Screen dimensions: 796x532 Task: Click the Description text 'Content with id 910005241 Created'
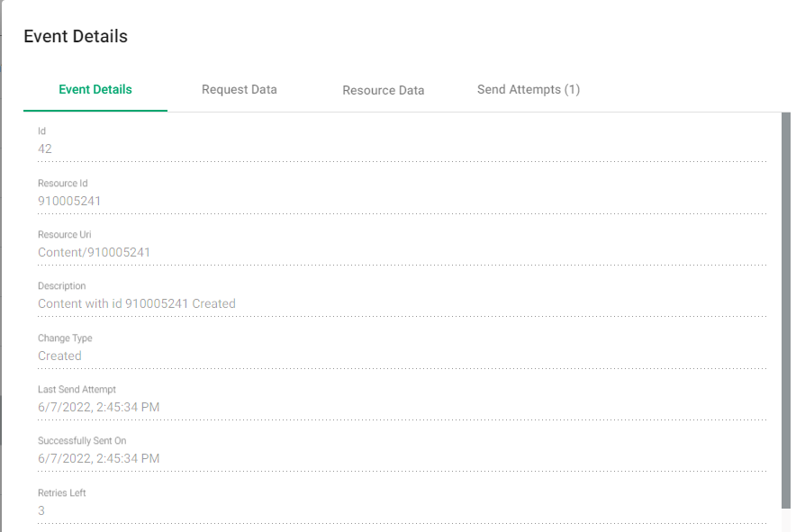click(137, 304)
